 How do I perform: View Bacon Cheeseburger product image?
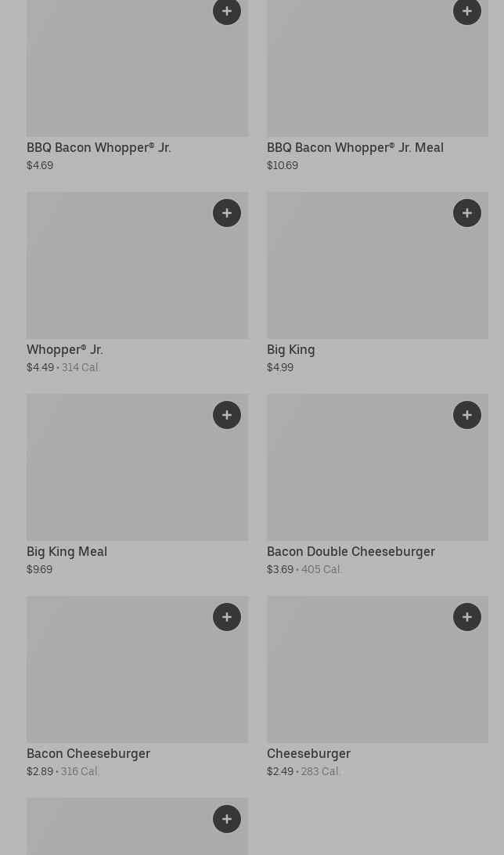click(x=137, y=669)
